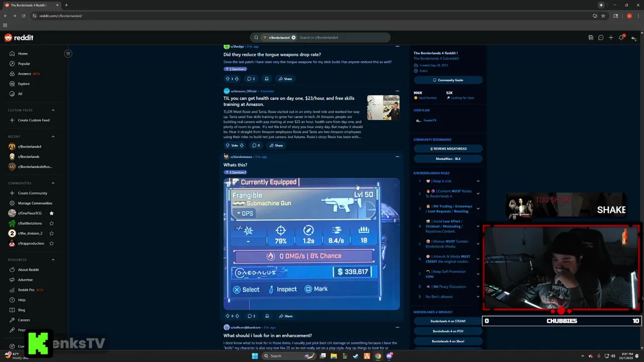Open the Home icon in sidebar
Screen dimensions: 644x362
(12, 54)
